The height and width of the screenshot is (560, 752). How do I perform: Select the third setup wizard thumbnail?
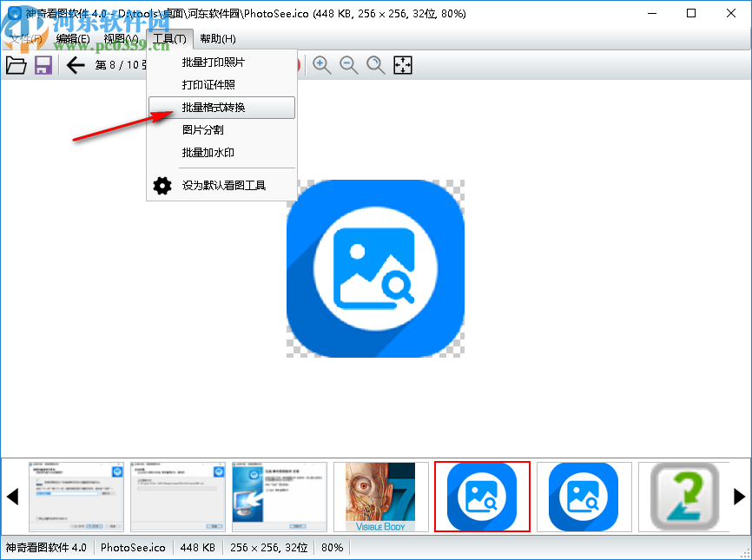pos(279,497)
